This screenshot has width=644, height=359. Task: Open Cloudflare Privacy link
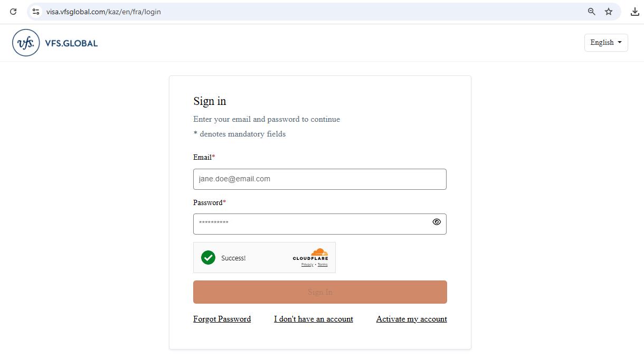point(307,265)
